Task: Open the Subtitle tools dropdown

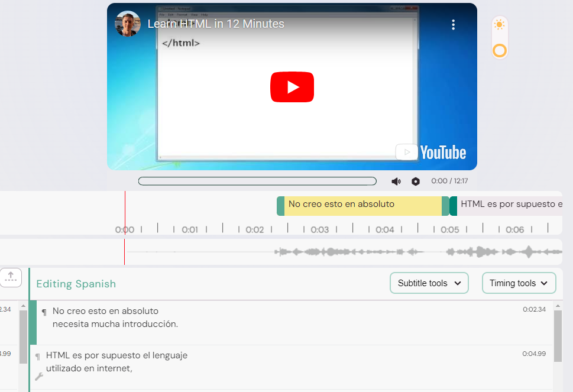Action: point(429,283)
